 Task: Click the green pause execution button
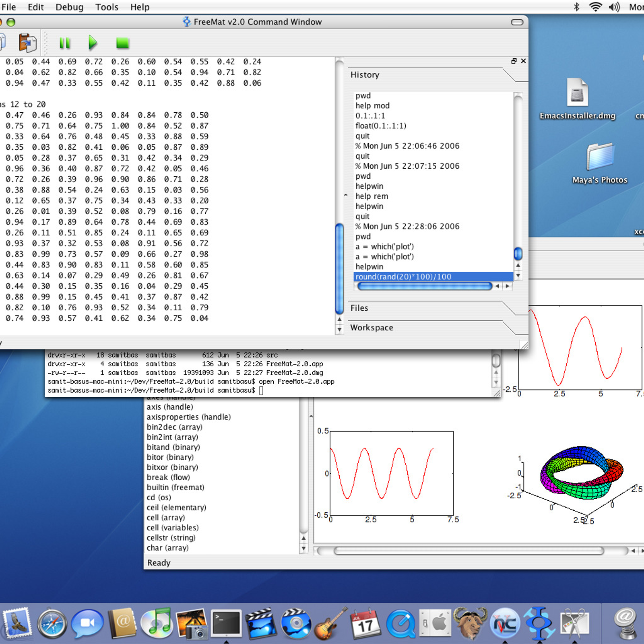[65, 43]
